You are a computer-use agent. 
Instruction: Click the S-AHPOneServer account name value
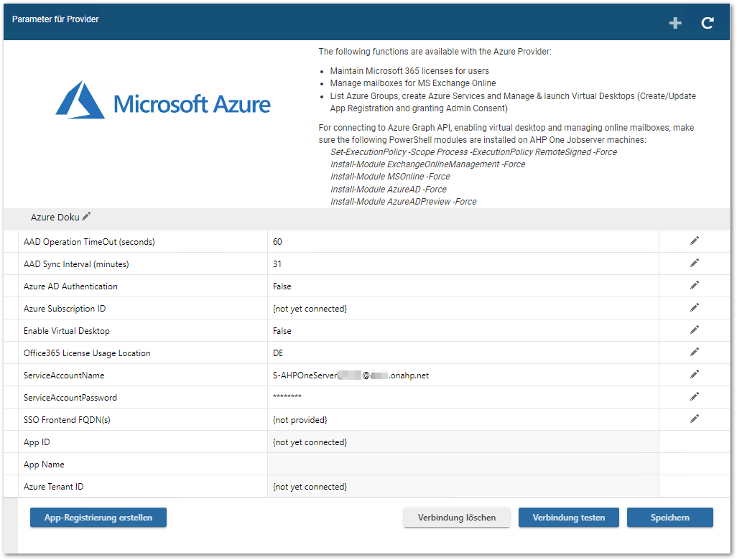point(351,375)
